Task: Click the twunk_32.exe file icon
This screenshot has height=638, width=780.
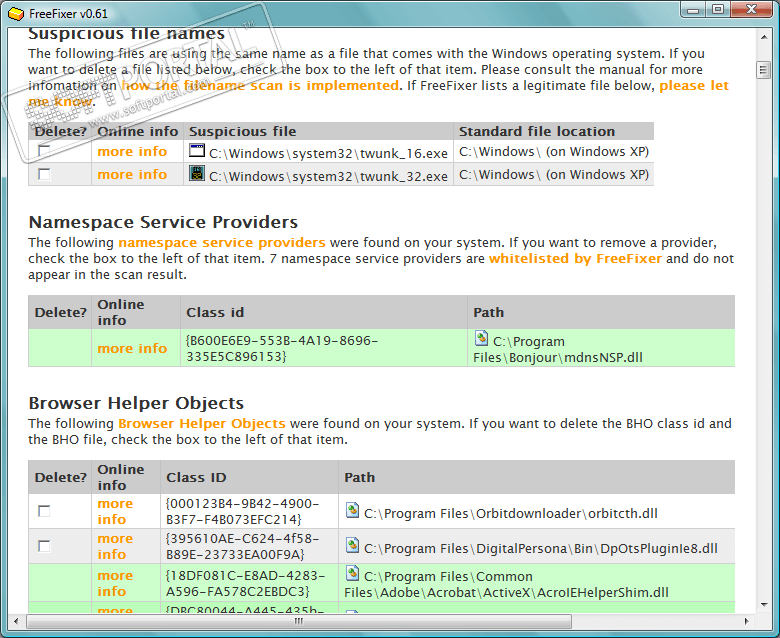Action: pos(197,173)
